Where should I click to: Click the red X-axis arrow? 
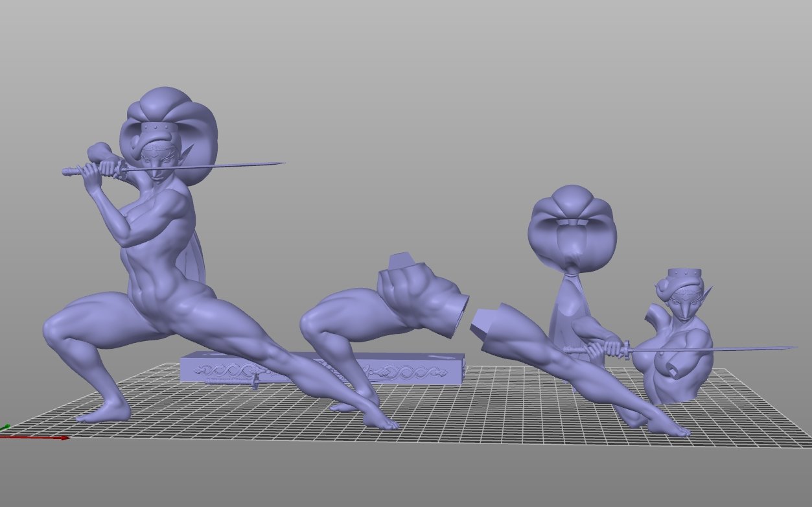point(39,438)
